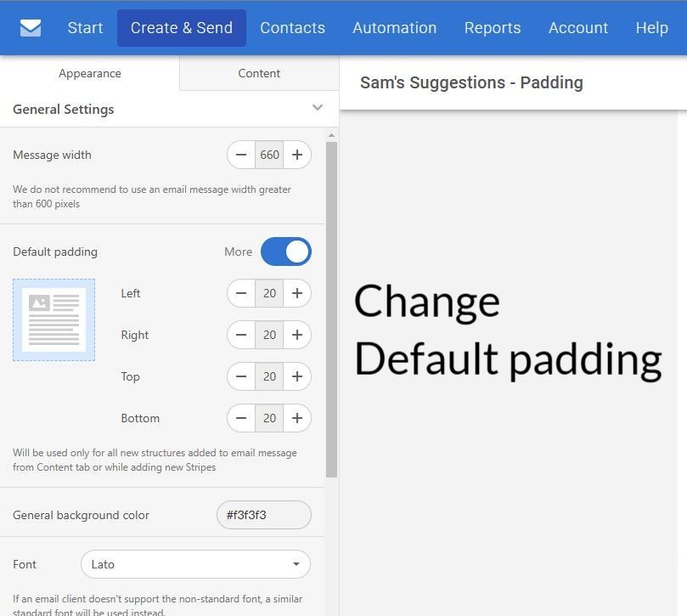Toggle the More default padding switch
Screen dimensions: 687x616
pos(286,251)
